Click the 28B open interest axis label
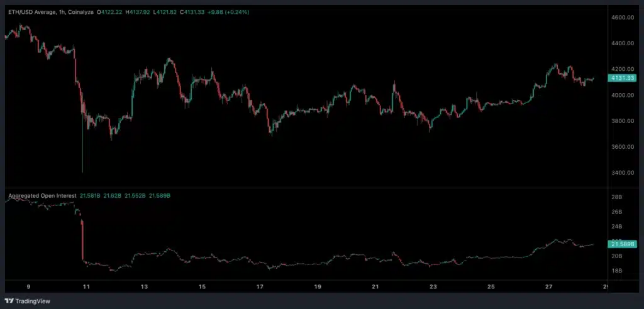The image size is (644, 309). (616, 197)
